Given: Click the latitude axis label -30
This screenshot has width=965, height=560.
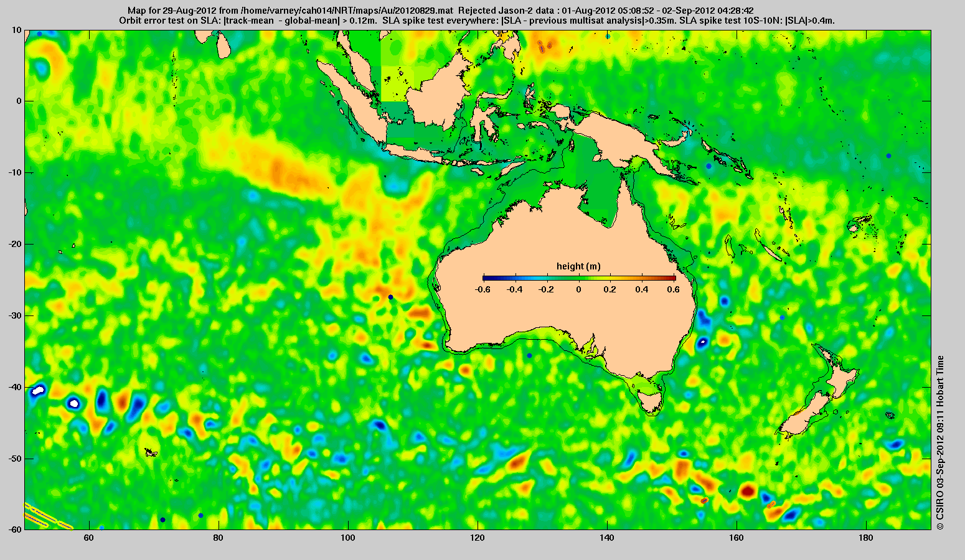Looking at the screenshot, I should click(x=15, y=315).
